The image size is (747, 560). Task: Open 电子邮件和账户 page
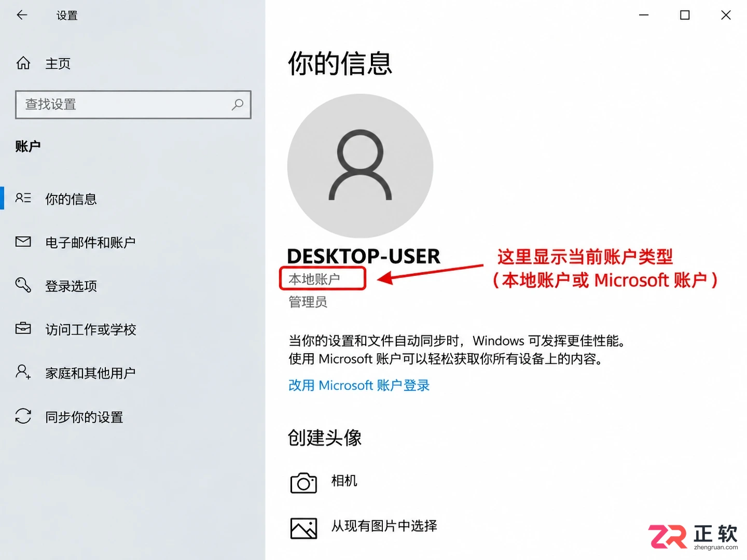click(x=90, y=243)
